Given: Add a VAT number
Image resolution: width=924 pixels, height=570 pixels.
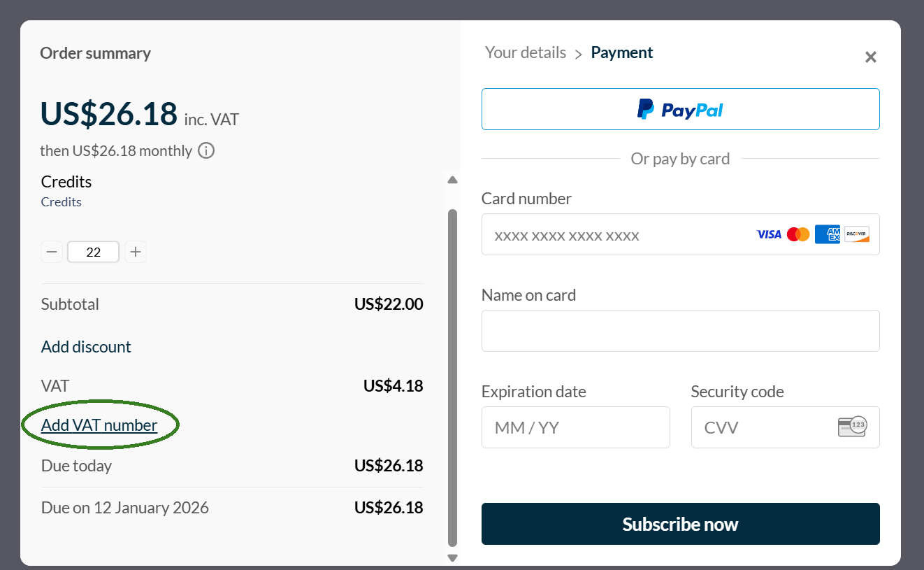Looking at the screenshot, I should (99, 425).
